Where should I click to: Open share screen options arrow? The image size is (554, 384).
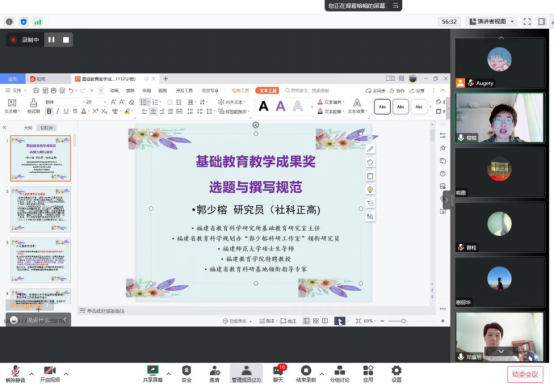169,374
